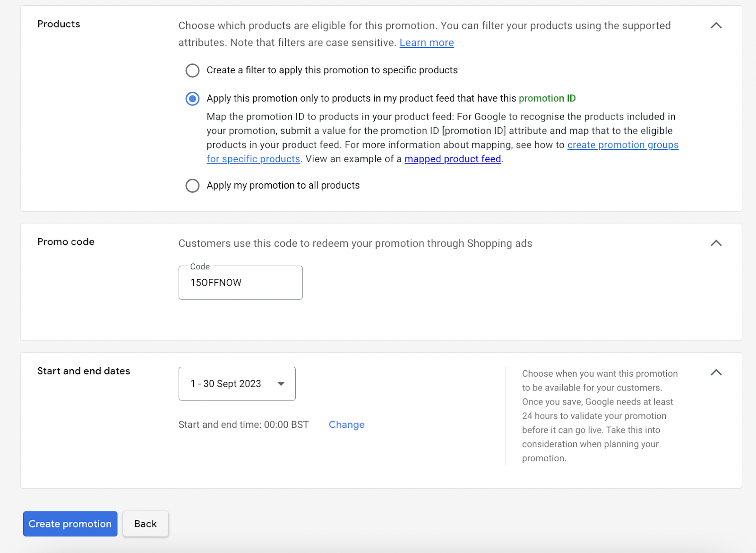Screen dimensions: 756x553
Task: Collapse the Products section chevron
Action: (x=716, y=26)
